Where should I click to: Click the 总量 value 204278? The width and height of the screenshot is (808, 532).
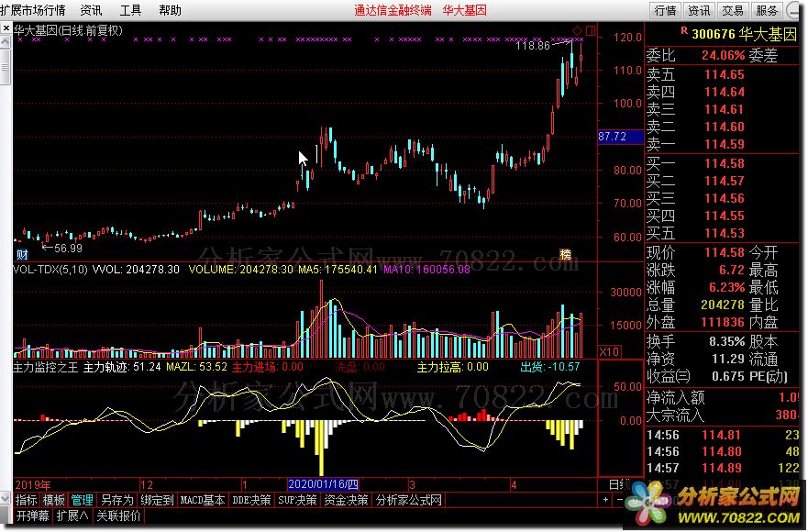(723, 305)
